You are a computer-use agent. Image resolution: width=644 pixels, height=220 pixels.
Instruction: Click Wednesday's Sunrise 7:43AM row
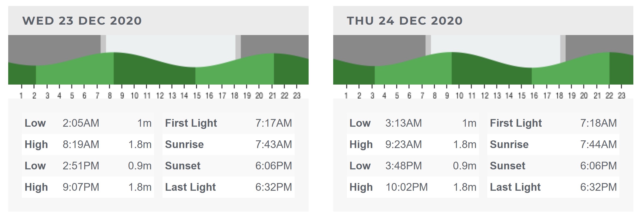(x=229, y=144)
